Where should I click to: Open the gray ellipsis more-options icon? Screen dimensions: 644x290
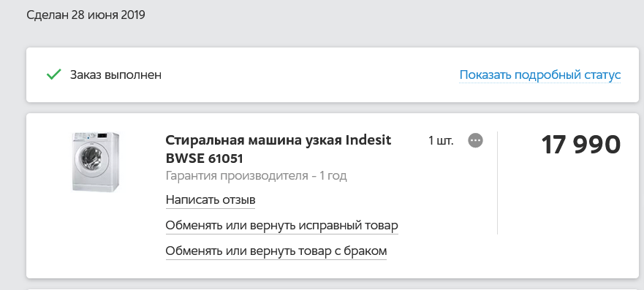(475, 141)
